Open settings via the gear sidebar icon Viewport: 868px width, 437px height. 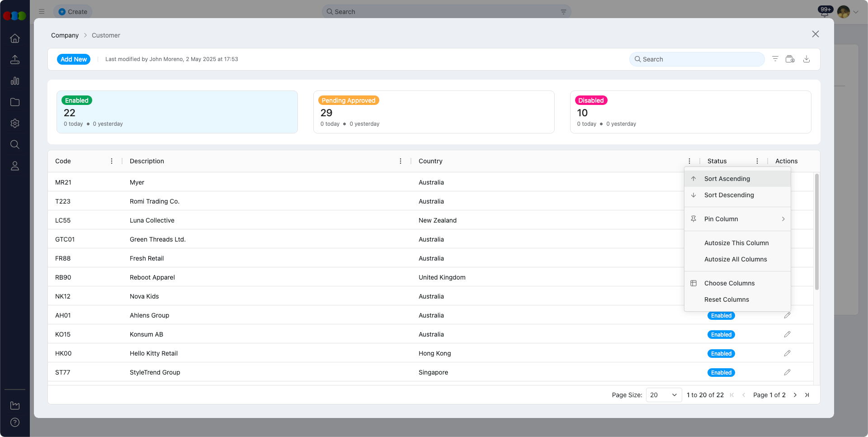[x=15, y=123]
